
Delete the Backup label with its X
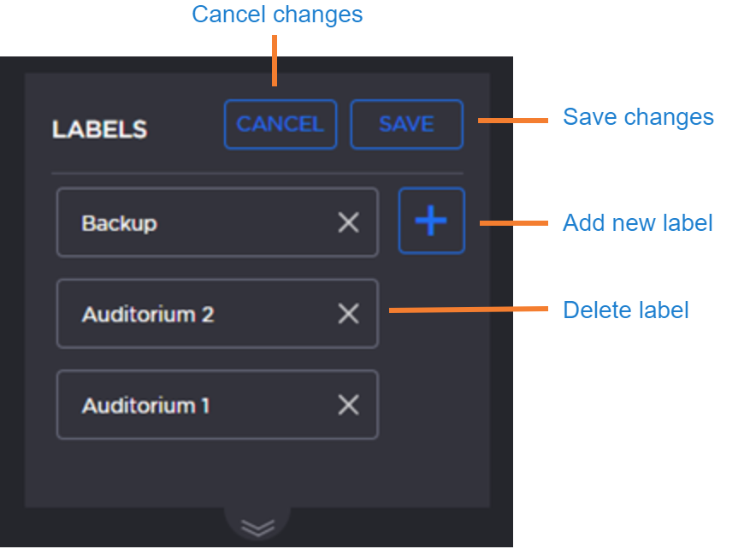[348, 223]
